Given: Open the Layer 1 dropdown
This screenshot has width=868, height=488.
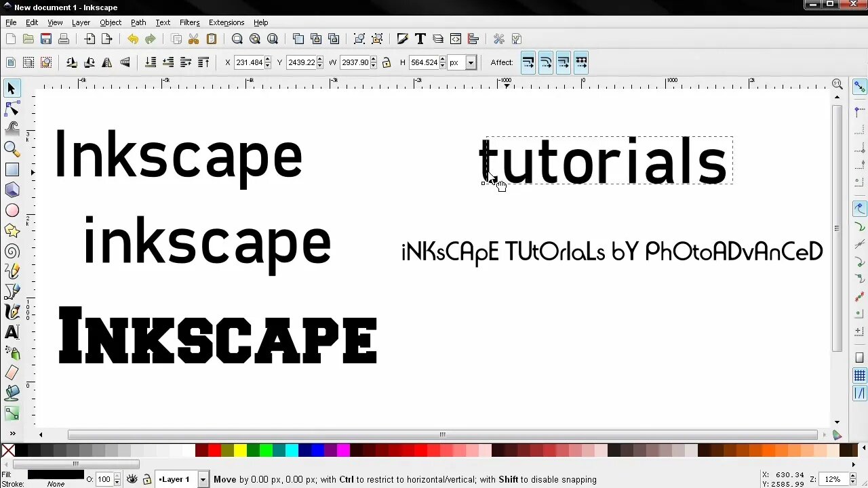Looking at the screenshot, I should [x=203, y=479].
